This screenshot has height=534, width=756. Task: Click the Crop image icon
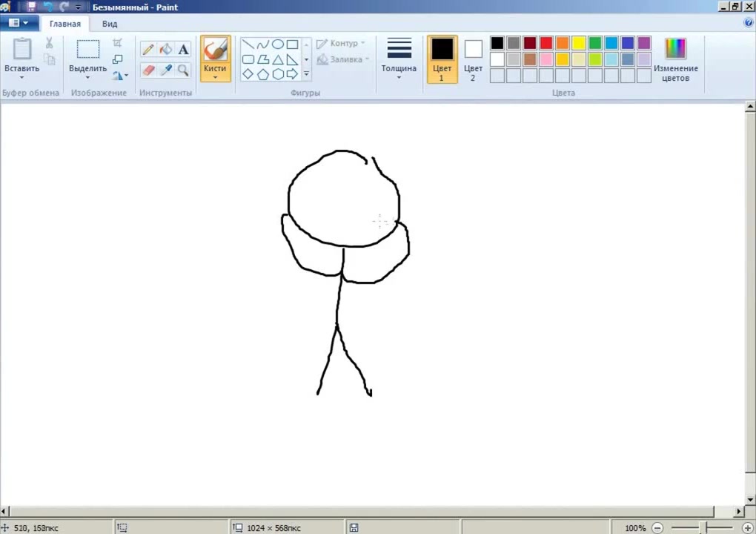[118, 43]
